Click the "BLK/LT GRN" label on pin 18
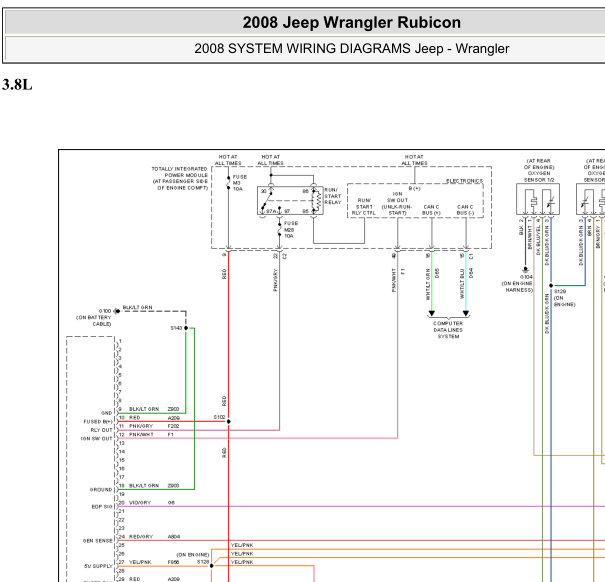This screenshot has height=582, width=605. tap(144, 486)
